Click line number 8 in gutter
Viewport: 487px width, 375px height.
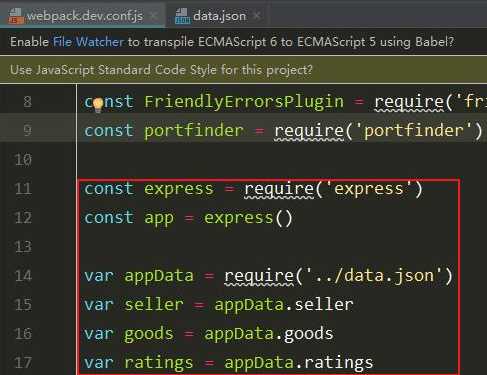coord(28,102)
